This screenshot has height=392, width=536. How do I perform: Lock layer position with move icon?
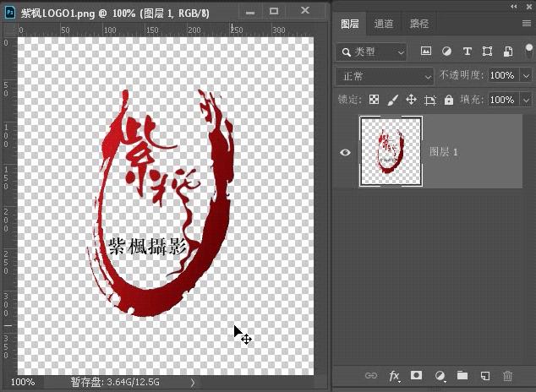(x=411, y=100)
